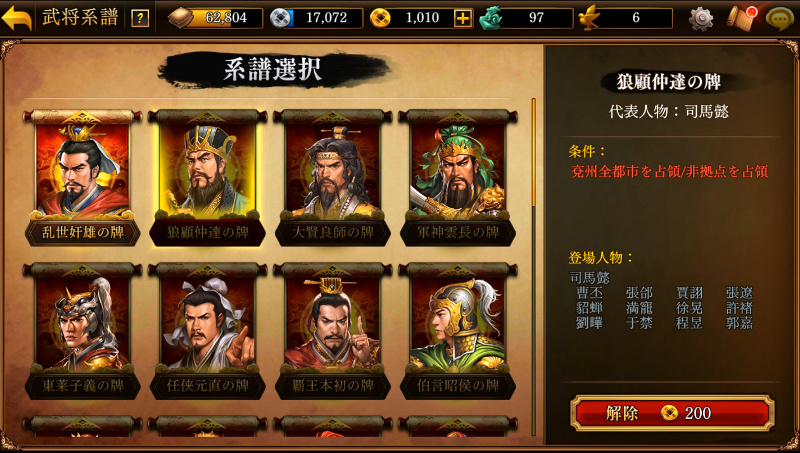Select the 軍神雲長の牌 card
Screen dimensions: 800x453
pos(458,178)
